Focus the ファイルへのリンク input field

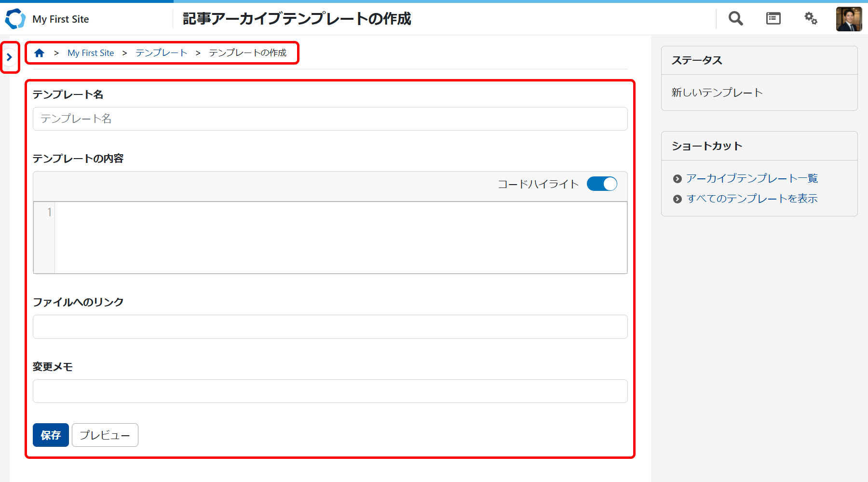point(330,327)
